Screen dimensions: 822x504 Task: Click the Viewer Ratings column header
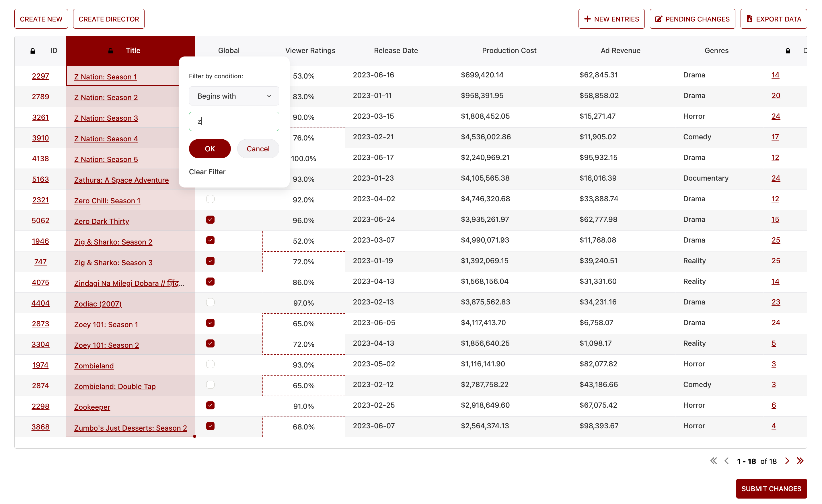pos(310,51)
